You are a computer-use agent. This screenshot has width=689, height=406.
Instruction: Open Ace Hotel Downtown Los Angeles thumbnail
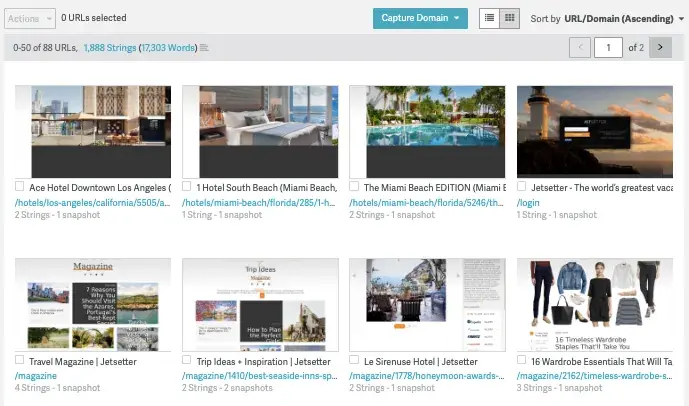point(93,132)
